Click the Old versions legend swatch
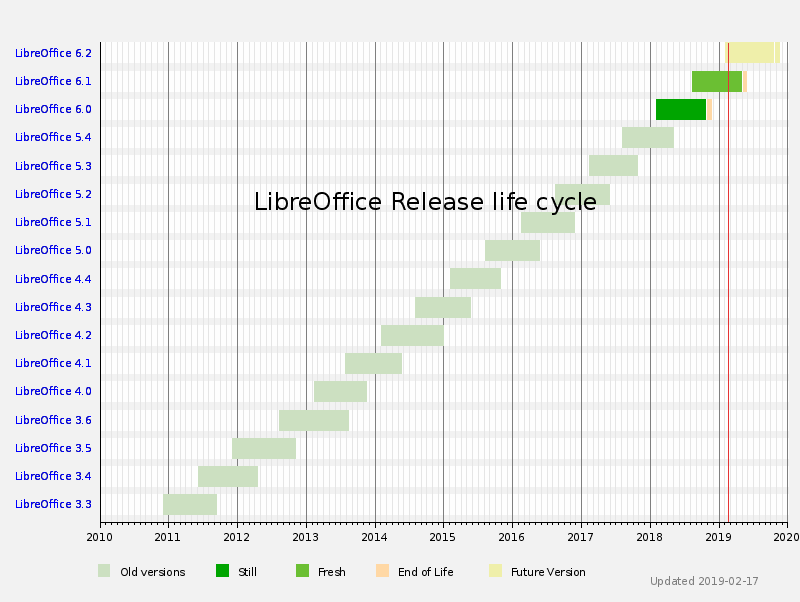Image resolution: width=800 pixels, height=602 pixels. tap(104, 571)
